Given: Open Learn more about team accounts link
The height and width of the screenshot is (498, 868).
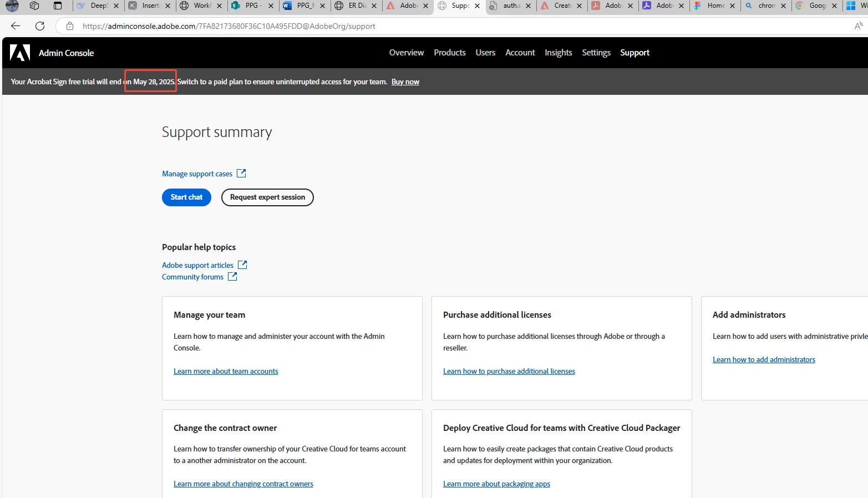Looking at the screenshot, I should pyautogui.click(x=226, y=371).
